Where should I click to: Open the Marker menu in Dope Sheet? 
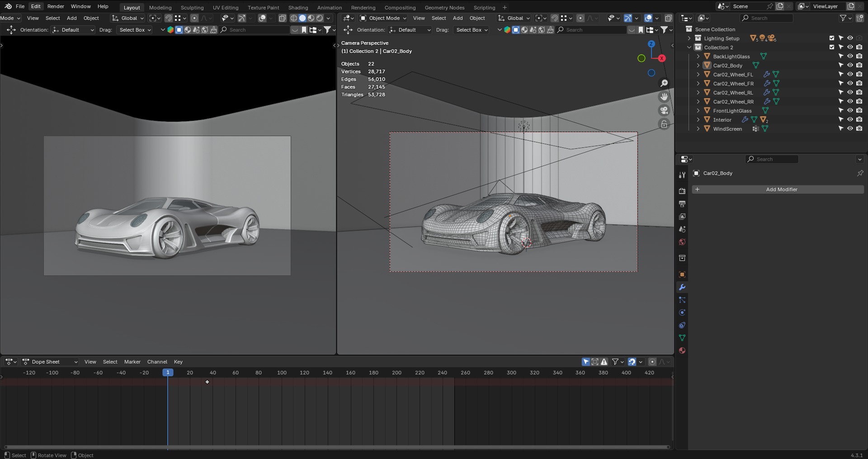click(x=132, y=362)
